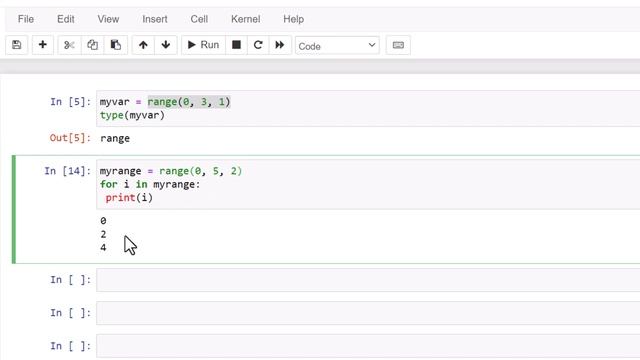Open the cell type dropdown showing Code

coord(337,46)
